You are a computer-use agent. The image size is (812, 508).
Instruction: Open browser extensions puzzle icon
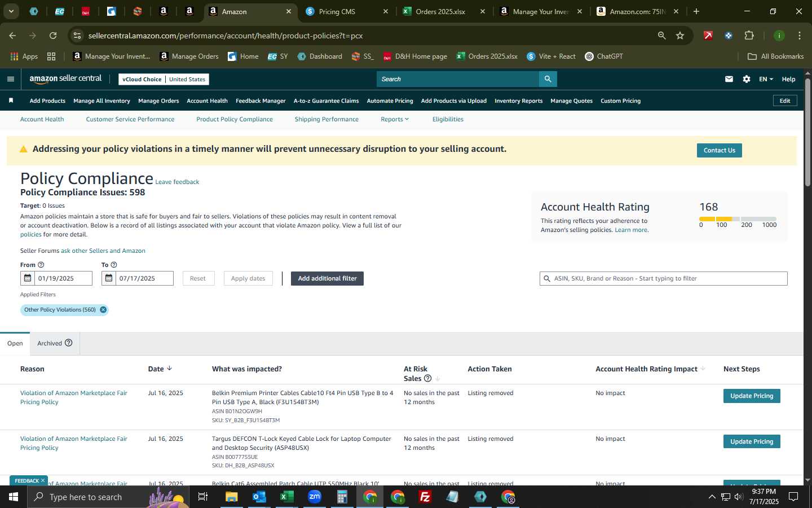749,36
